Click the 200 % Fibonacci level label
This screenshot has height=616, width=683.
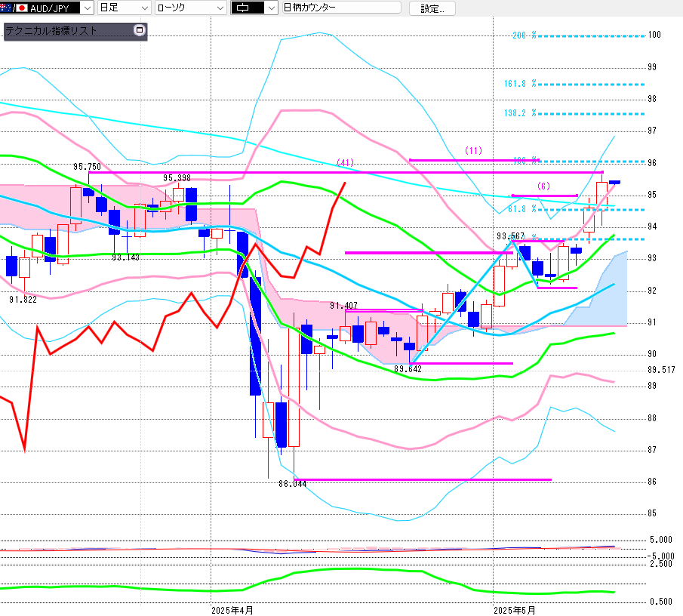tap(525, 35)
